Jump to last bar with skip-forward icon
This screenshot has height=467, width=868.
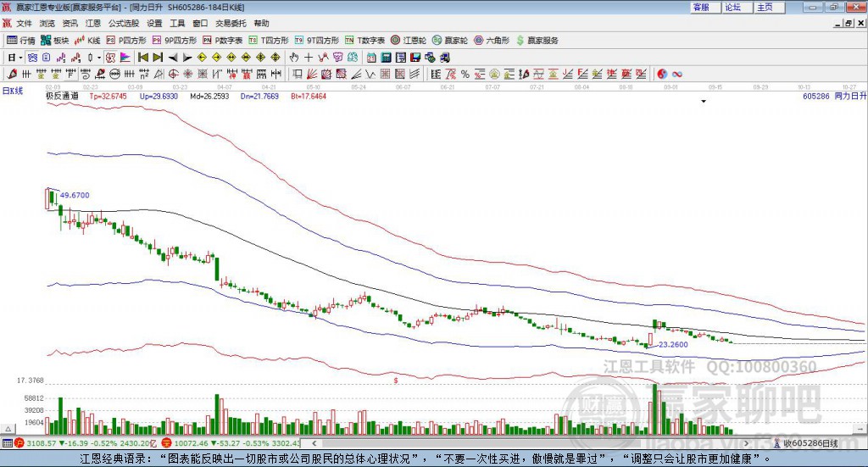[158, 58]
